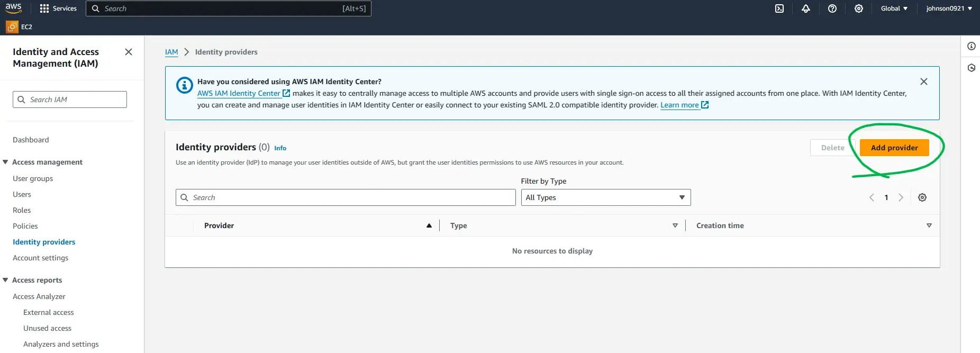Click the Add provider button
The image size is (980, 353).
click(894, 148)
